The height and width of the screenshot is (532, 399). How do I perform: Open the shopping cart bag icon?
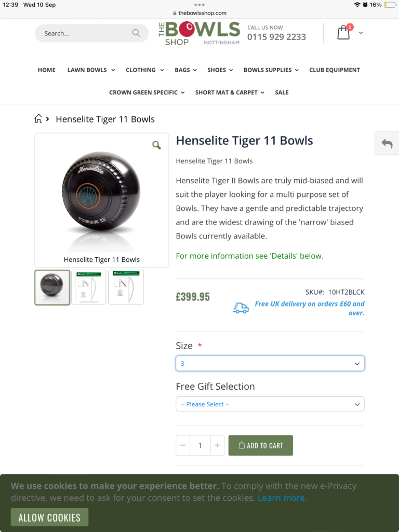[344, 33]
